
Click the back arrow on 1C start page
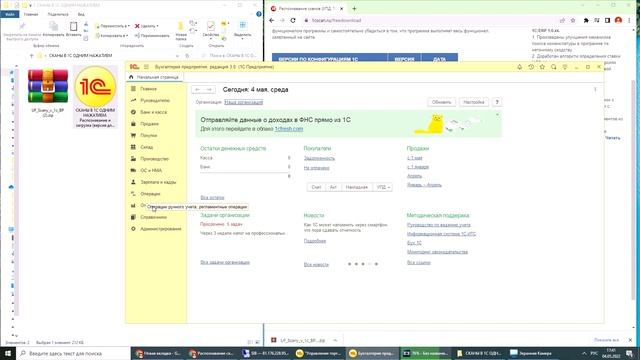[x=198, y=89]
